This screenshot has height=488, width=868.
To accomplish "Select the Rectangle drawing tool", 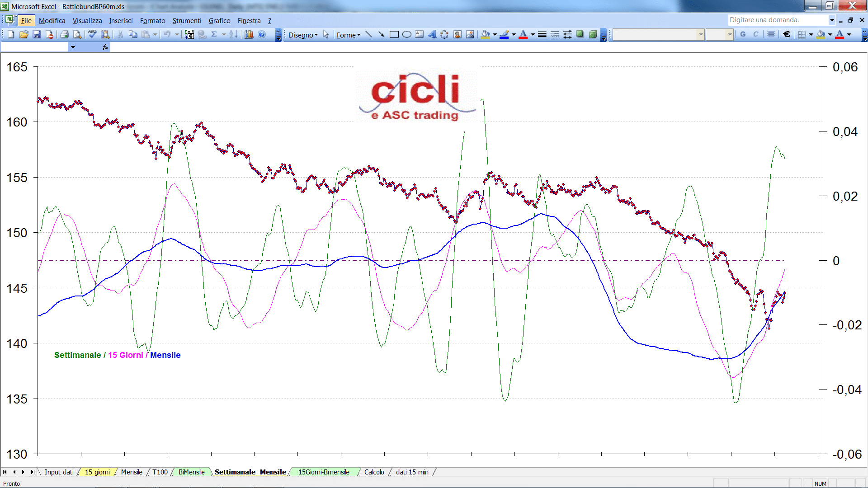I will point(394,34).
